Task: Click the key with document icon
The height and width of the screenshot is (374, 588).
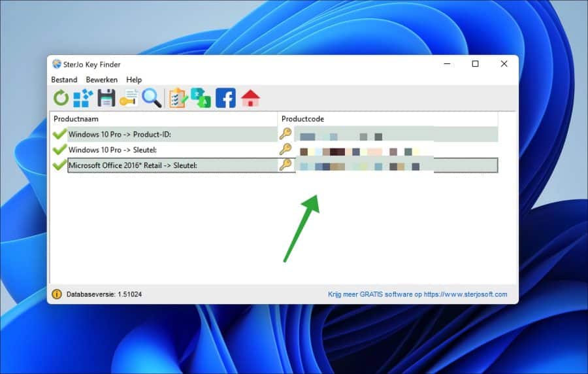Action: (x=129, y=98)
